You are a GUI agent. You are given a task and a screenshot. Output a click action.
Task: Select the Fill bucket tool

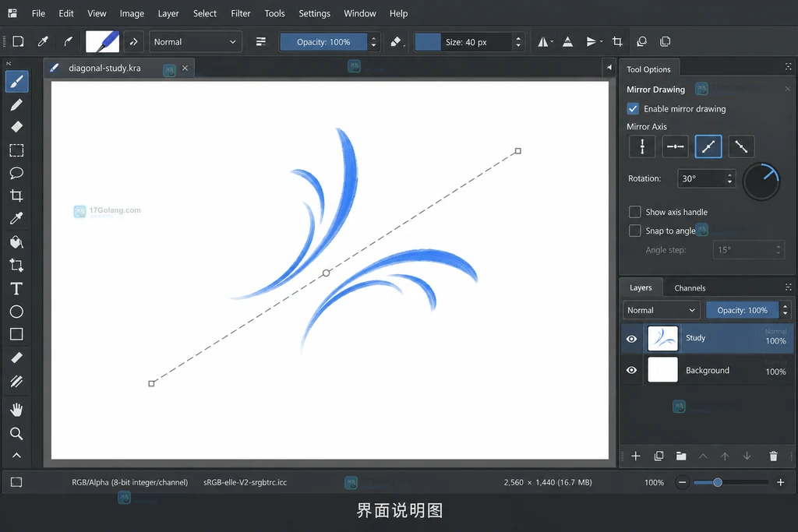tap(17, 242)
